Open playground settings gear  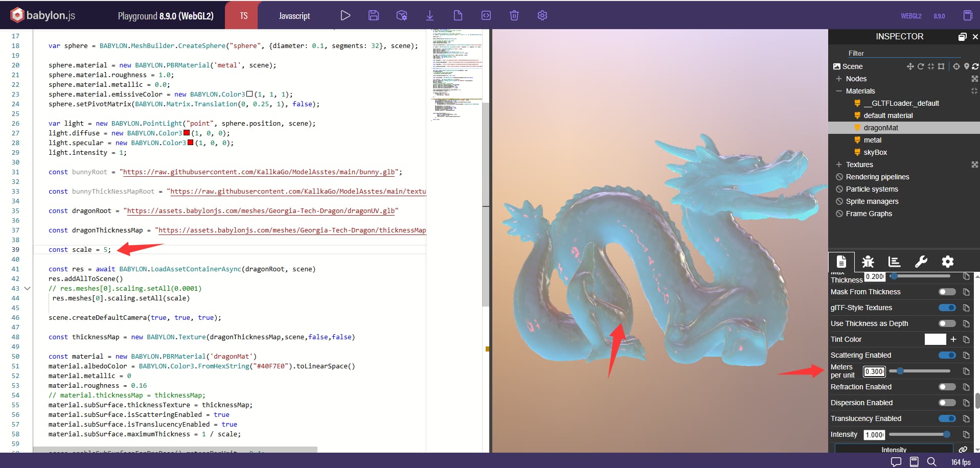click(542, 15)
